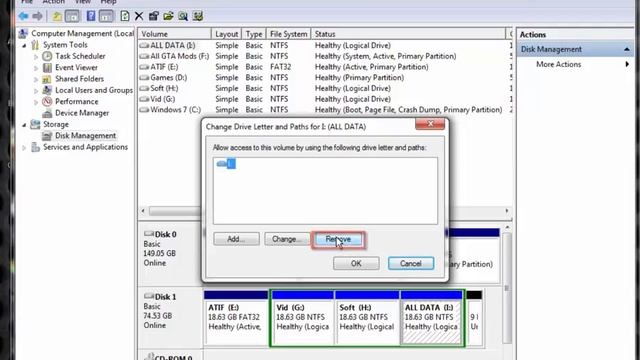
Task: Sort by the Type column header
Action: click(x=254, y=34)
